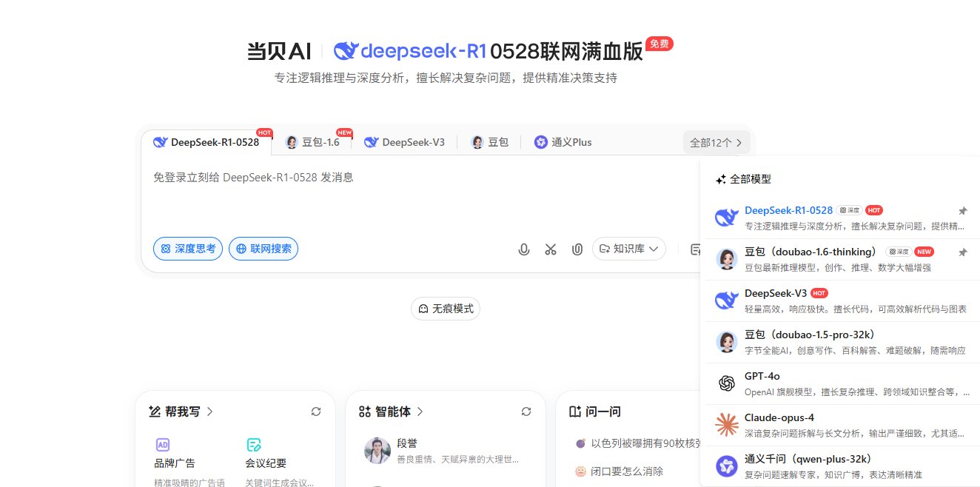Click the 当贝AI logo title
The height and width of the screenshot is (487, 980).
pos(278,51)
